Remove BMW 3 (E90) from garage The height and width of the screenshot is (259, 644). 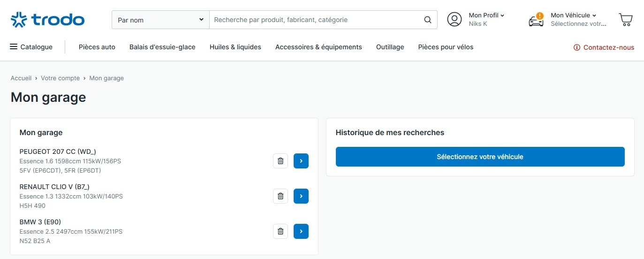280,231
